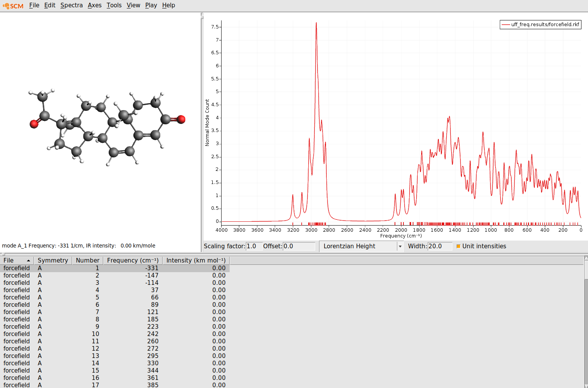
Task: Select mode row with frequency 272
Action: click(x=115, y=349)
